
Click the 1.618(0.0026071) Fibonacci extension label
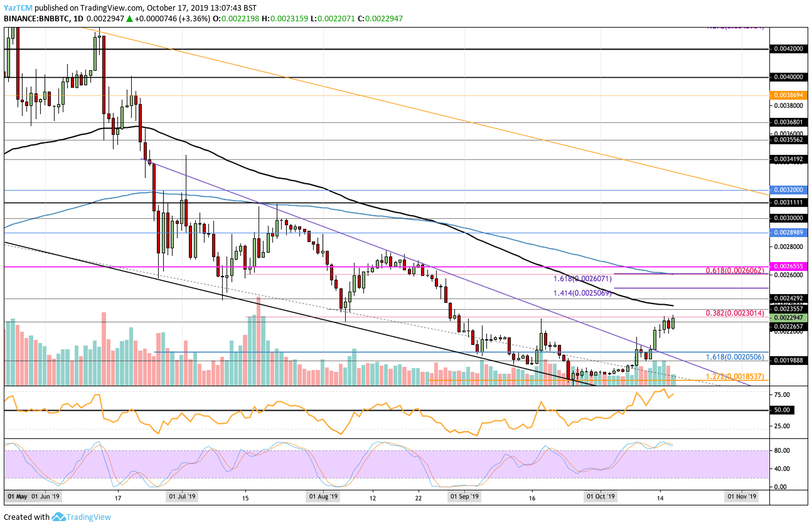(583, 278)
